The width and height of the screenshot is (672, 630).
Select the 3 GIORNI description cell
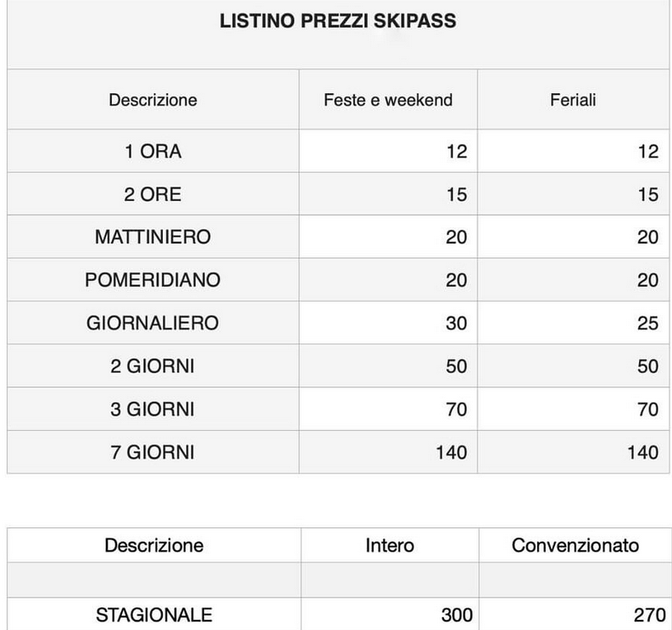click(153, 409)
